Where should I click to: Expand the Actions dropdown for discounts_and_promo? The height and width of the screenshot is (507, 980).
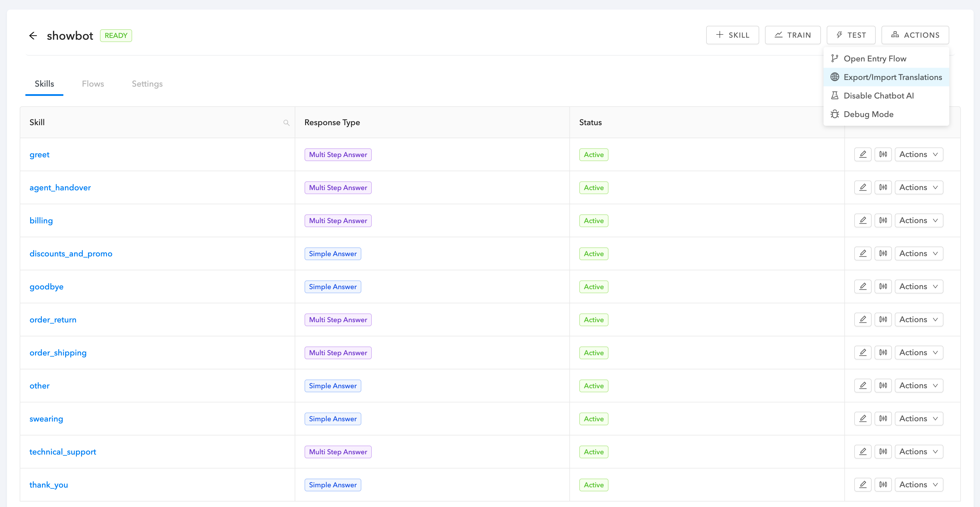[918, 253]
